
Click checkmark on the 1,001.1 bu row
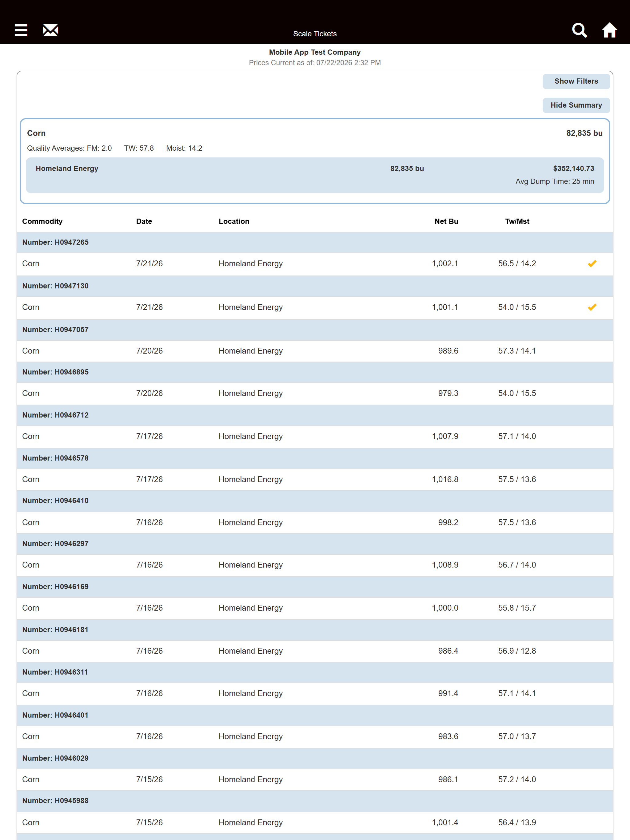[x=592, y=307]
